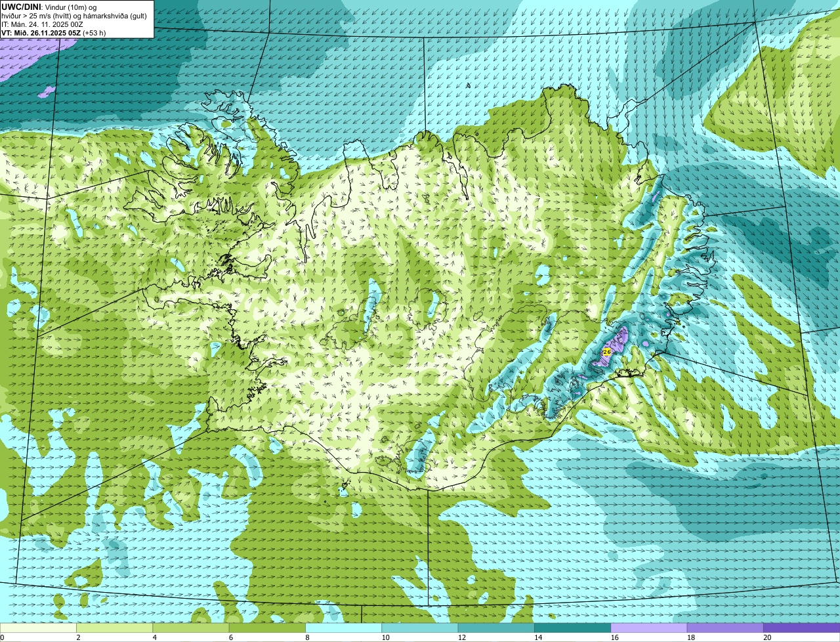Pick the light green 4–6 m/s colour bar segment
This screenshot has width=840, height=642.
(x=191, y=628)
